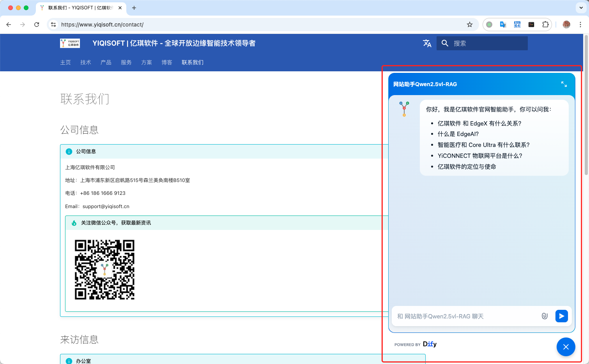Click the 主页 navigation link
589x364 pixels.
pyautogui.click(x=65, y=62)
